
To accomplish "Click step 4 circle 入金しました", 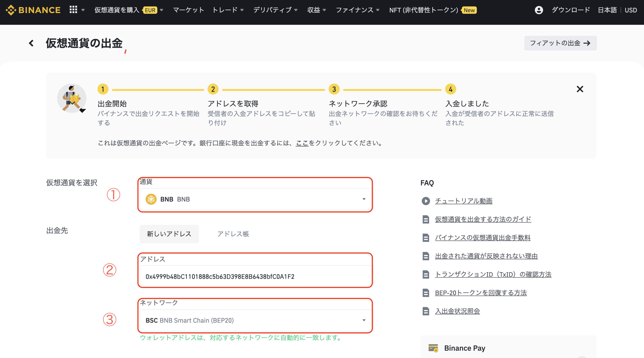I will [451, 89].
